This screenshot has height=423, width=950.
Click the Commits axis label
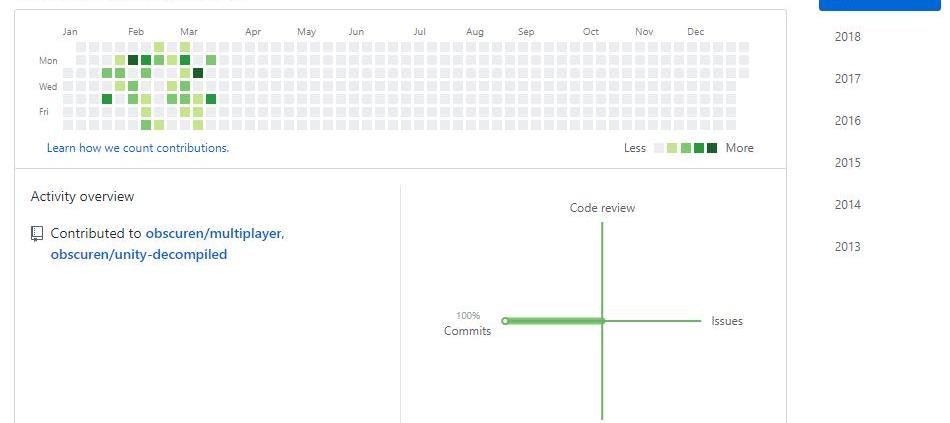[468, 331]
